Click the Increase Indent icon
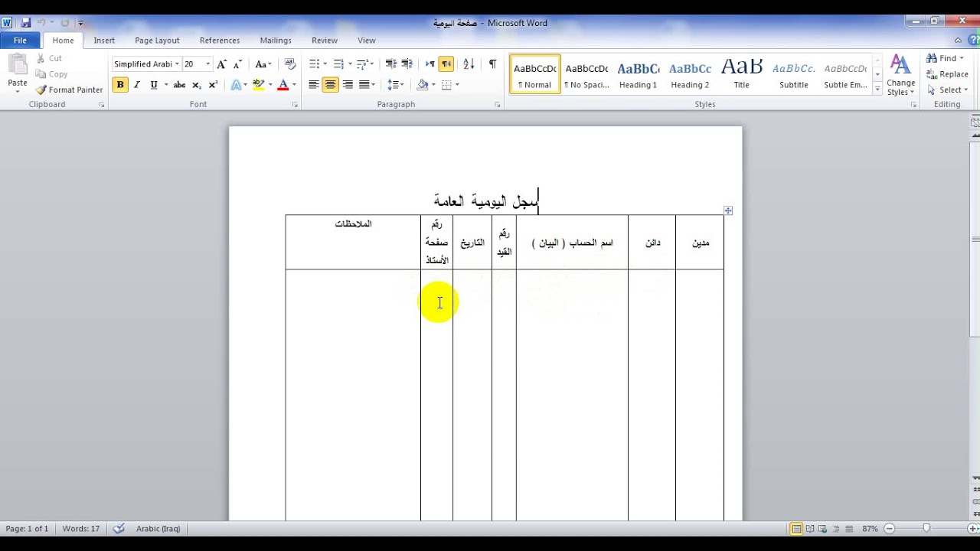The image size is (980, 551). [x=407, y=64]
